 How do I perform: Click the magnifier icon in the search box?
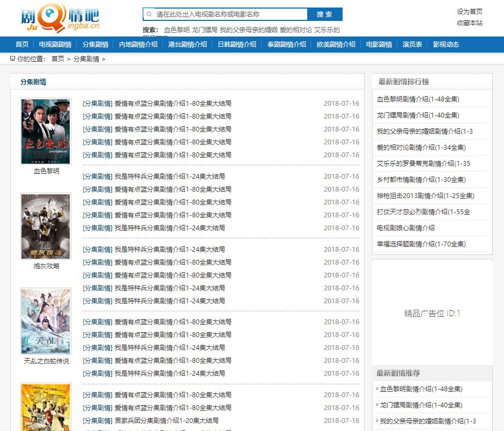coord(149,14)
